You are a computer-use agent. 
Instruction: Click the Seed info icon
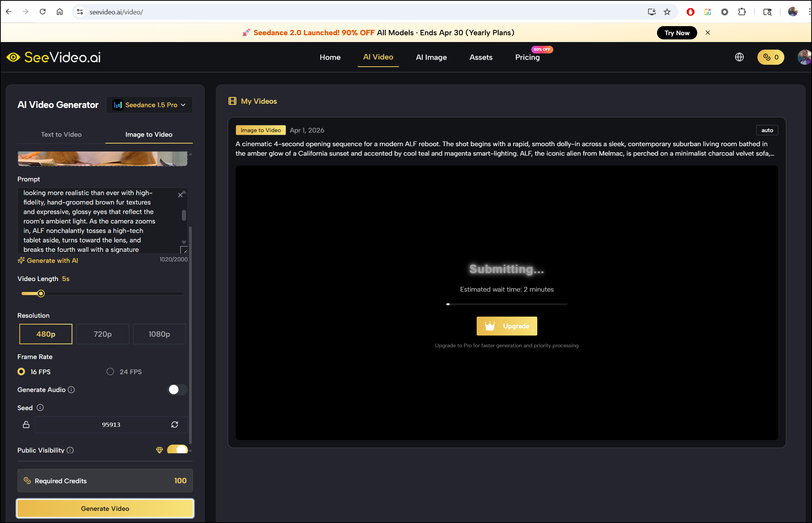point(40,407)
